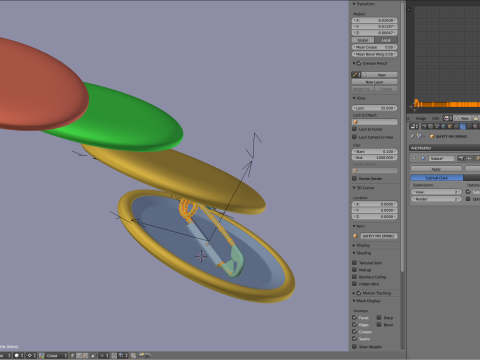
Task: Enable Hidden Wire checkbox
Action: (355, 284)
